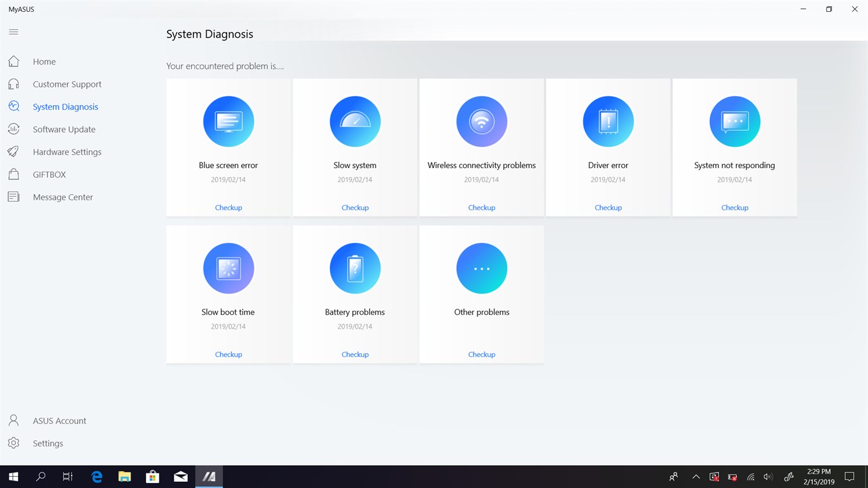Select the Wireless connectivity problems icon
This screenshot has height=488, width=868.
481,122
